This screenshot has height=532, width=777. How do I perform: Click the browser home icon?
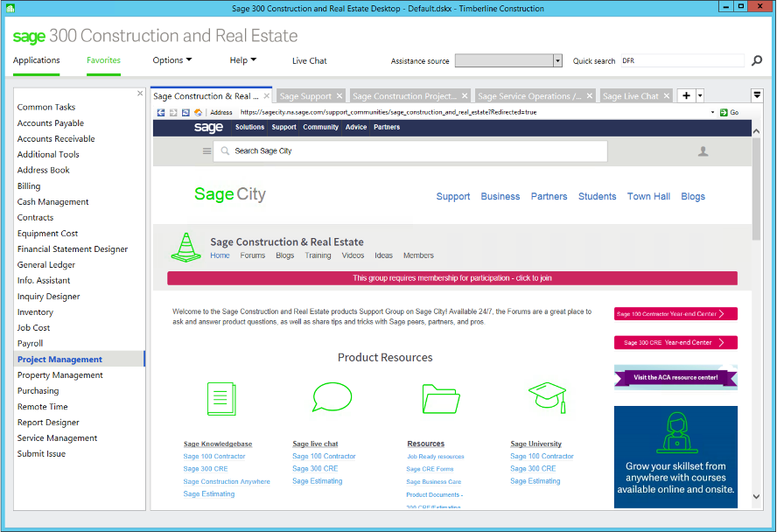coord(199,113)
